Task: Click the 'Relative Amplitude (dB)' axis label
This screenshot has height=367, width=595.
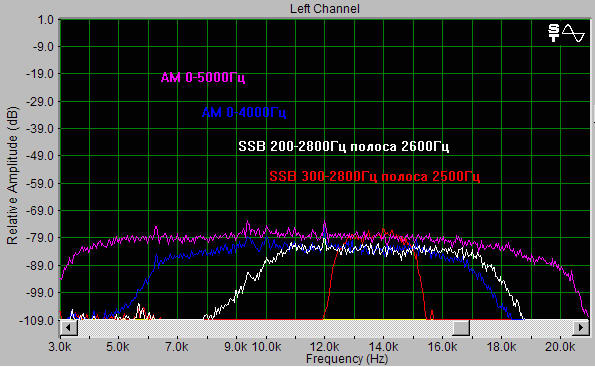Action: [12, 175]
